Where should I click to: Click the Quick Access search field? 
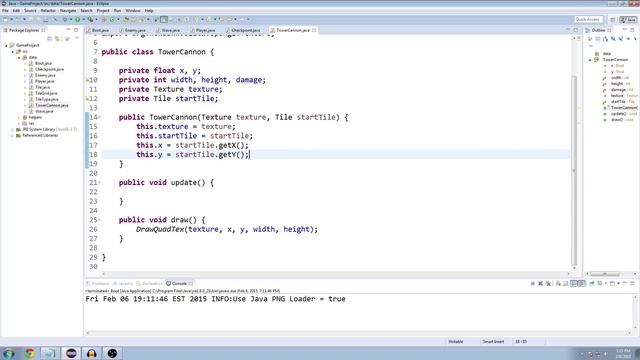(588, 19)
